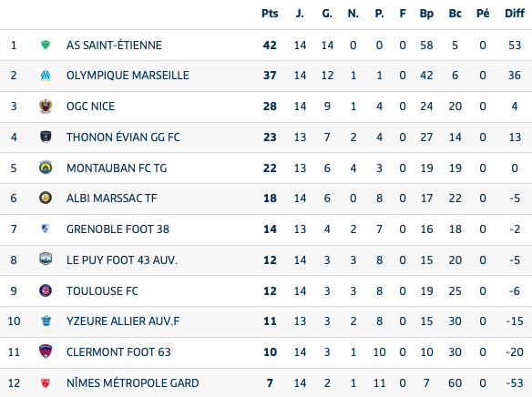Click the Diff column header
The image size is (532, 397).
tap(515, 14)
